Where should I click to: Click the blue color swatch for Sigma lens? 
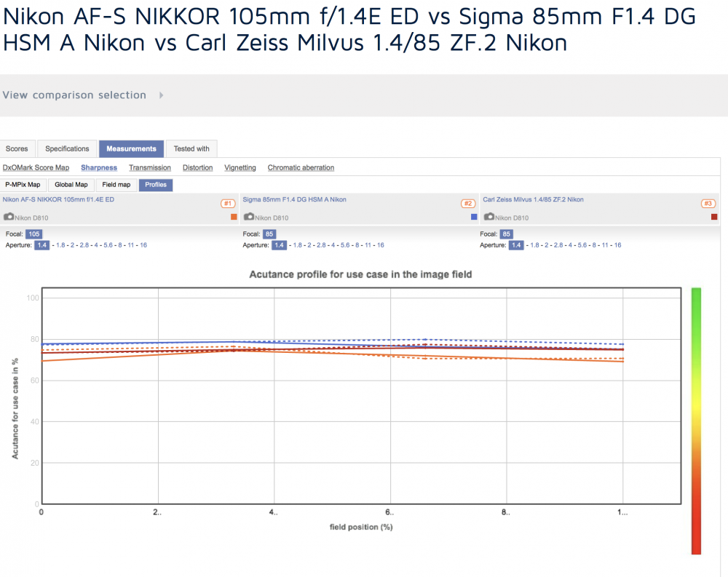tap(474, 217)
